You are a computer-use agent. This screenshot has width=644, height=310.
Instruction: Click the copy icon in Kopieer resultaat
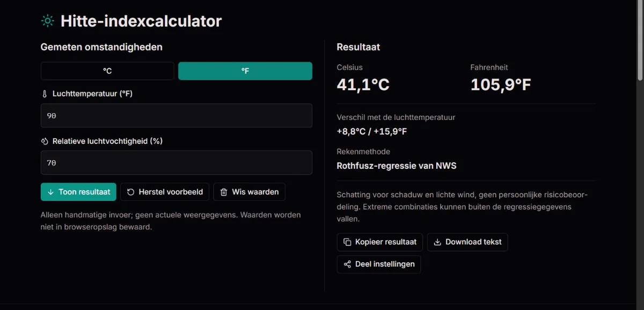point(347,242)
